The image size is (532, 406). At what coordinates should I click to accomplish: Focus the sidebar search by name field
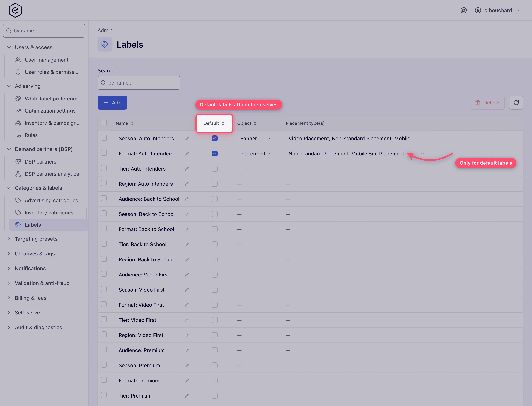[44, 31]
